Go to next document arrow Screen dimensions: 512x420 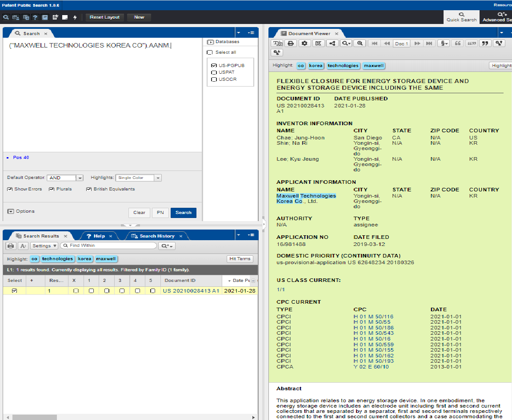click(417, 43)
